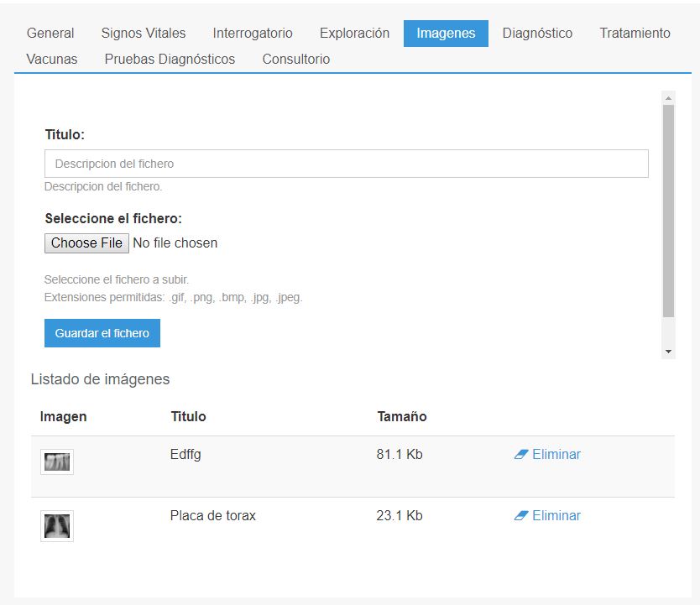Screen dimensions: 700x605
Task: Click the 23.1 Kb size value
Action: point(400,515)
